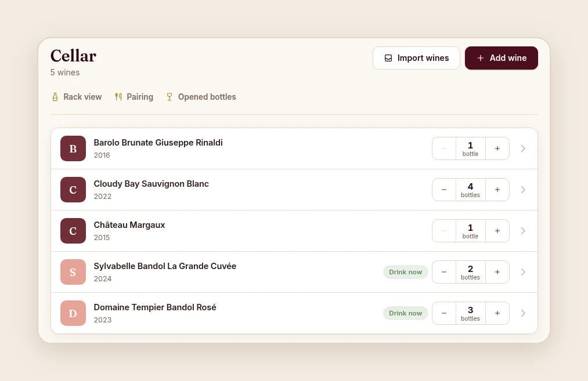Screen dimensions: 588x381
Task: Open the Rack view tab
Action: 77,97
